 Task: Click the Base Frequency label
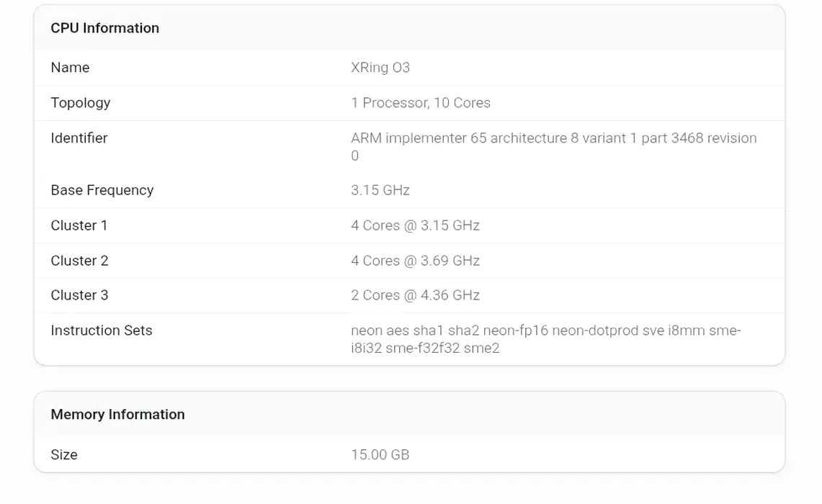(102, 190)
